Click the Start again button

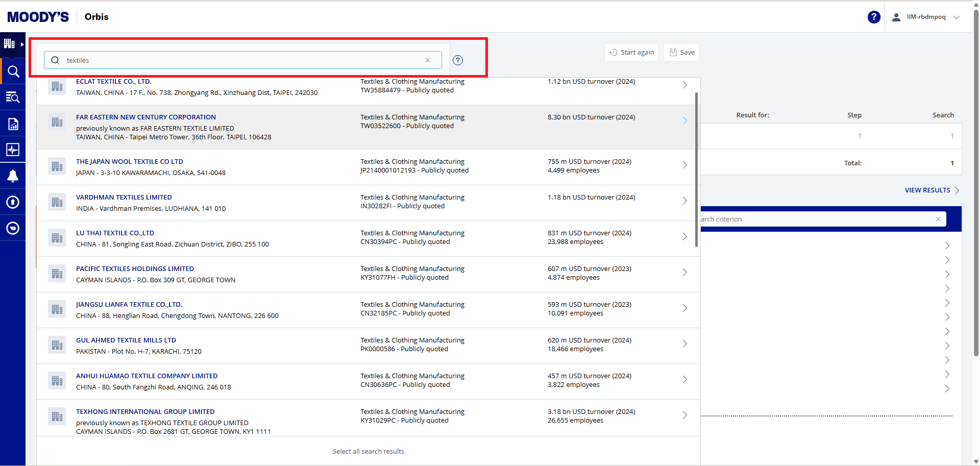(x=631, y=53)
